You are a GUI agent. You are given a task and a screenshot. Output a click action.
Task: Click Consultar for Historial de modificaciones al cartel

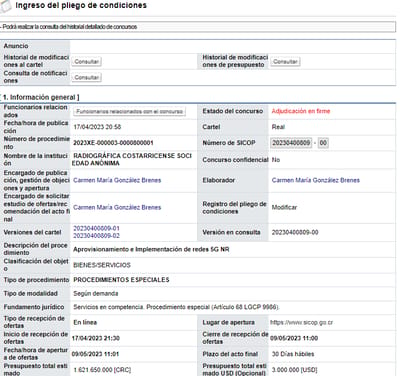87,62
